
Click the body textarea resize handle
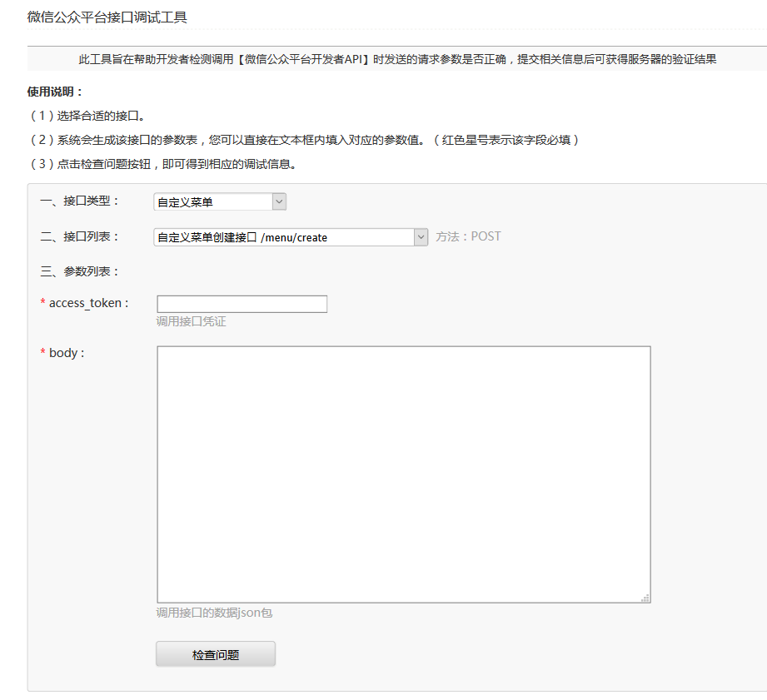645,598
